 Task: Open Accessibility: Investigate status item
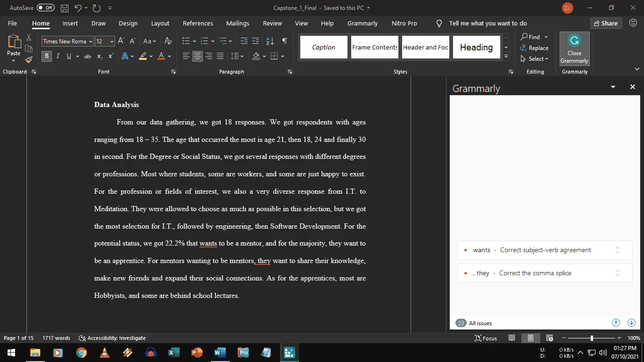[112, 338]
